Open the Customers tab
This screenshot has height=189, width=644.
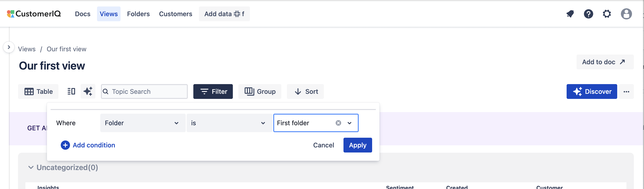[x=176, y=14]
